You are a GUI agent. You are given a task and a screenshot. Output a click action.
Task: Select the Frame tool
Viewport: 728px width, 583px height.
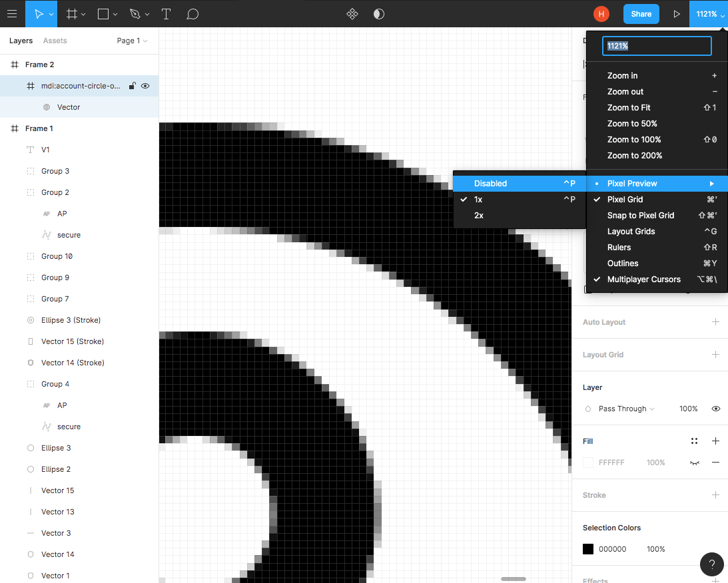[x=72, y=13]
